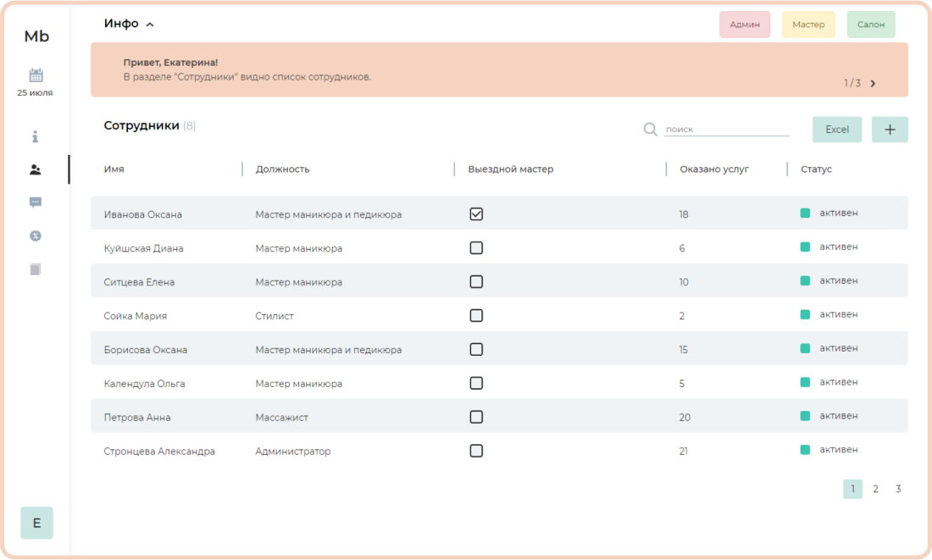
Task: Select the Салон role tab
Action: coord(871,25)
